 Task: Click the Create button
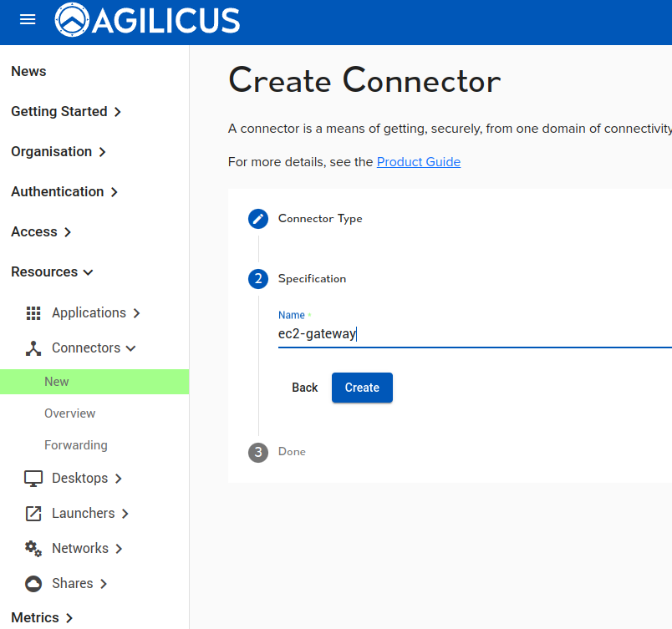(362, 388)
